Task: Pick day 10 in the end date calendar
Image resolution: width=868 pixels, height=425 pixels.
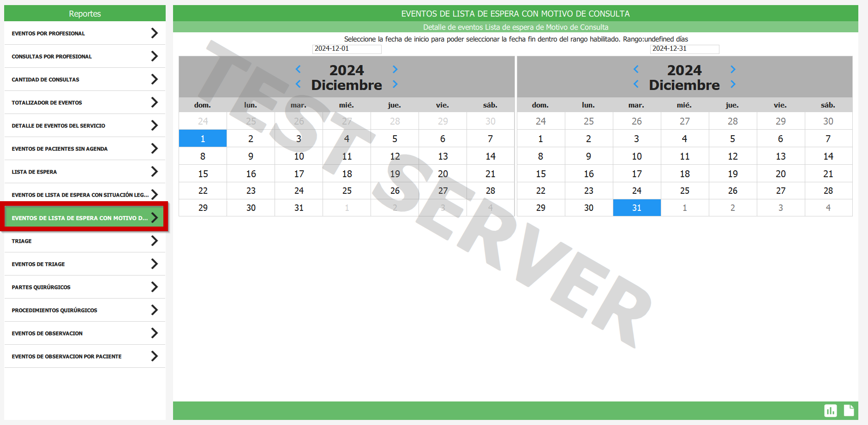Action: tap(637, 156)
